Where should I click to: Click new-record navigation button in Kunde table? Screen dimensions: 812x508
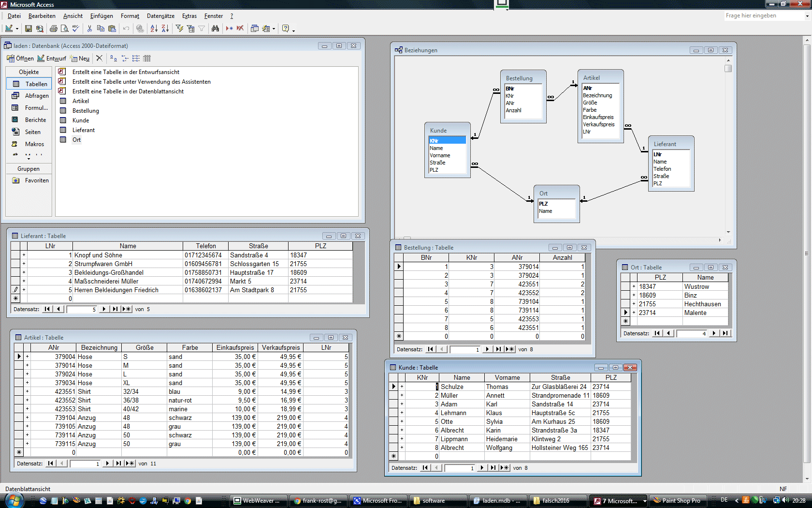pos(504,468)
